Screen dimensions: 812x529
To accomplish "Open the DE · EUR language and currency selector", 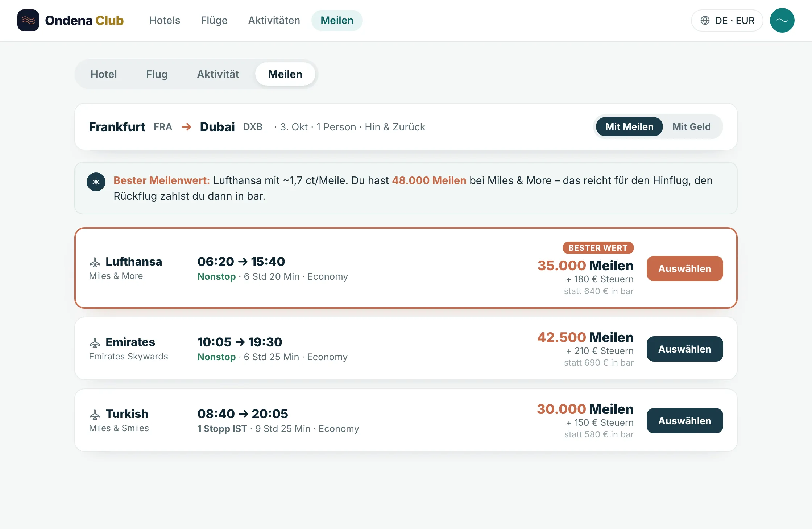I will 727,20.
